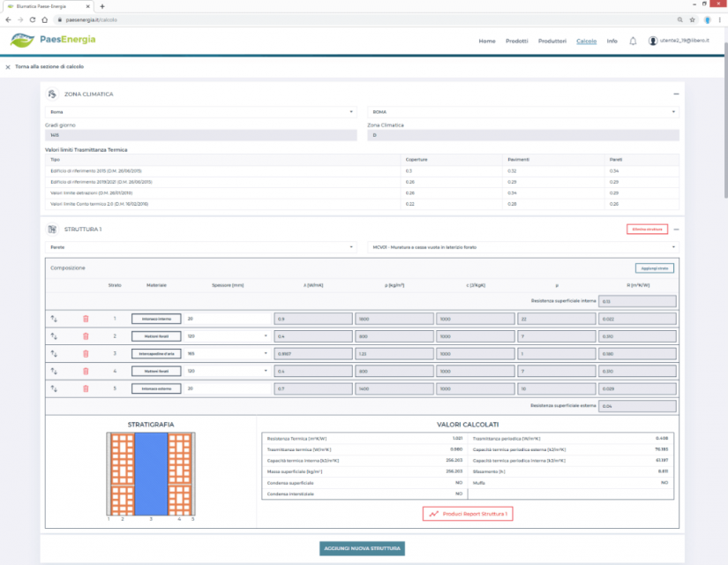Screen dimensions: 728x565
Task: Click Aggiungi Nuova Struttura button
Action: pos(362,548)
